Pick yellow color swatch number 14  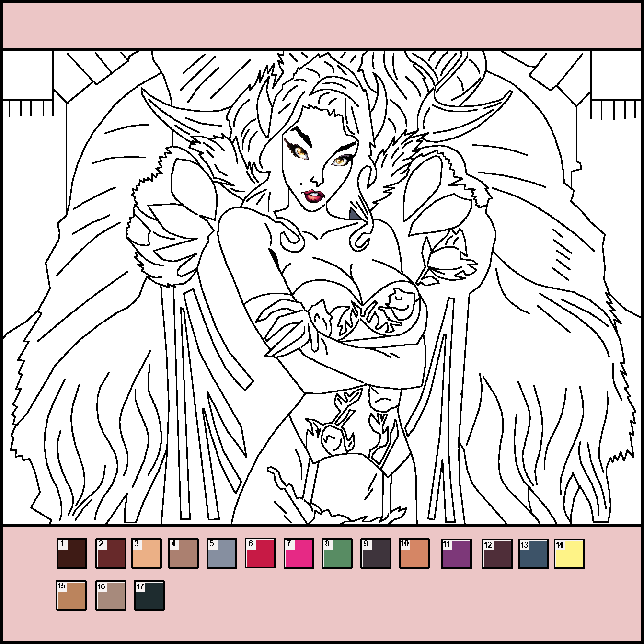569,554
